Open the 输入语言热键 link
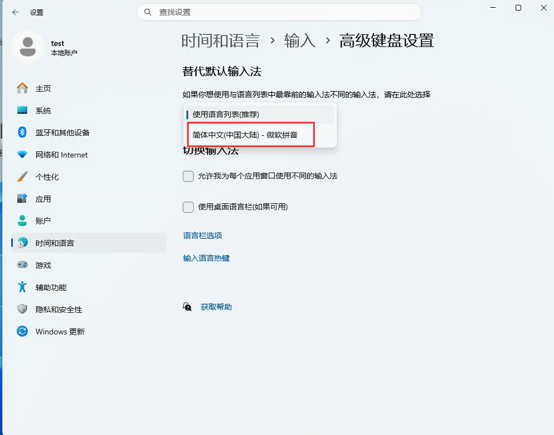 click(206, 258)
